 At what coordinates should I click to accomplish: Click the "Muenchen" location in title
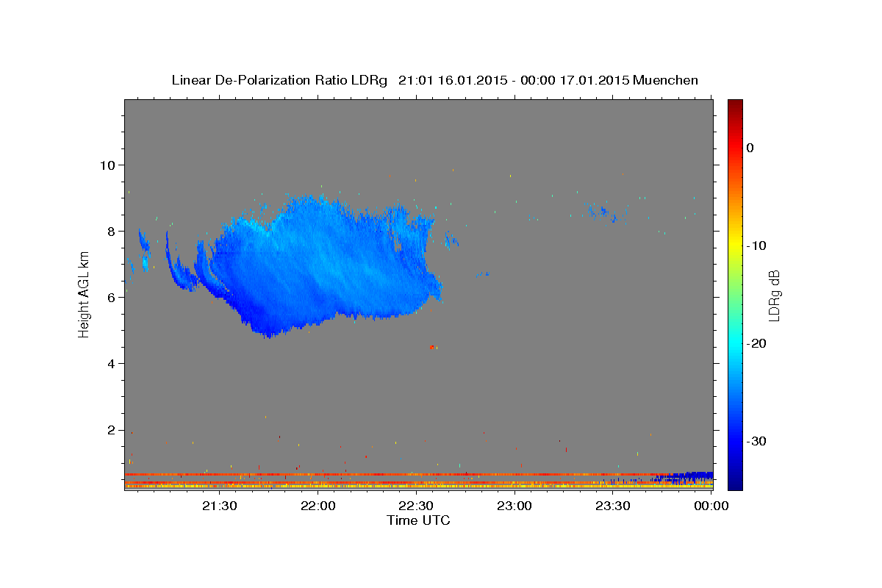click(665, 80)
